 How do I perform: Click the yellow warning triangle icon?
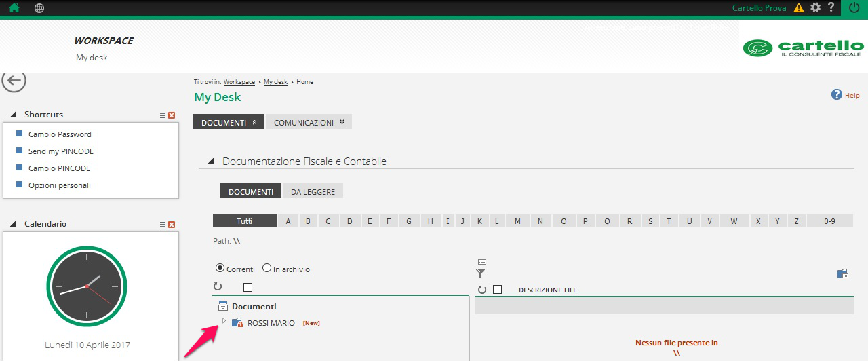pos(799,8)
